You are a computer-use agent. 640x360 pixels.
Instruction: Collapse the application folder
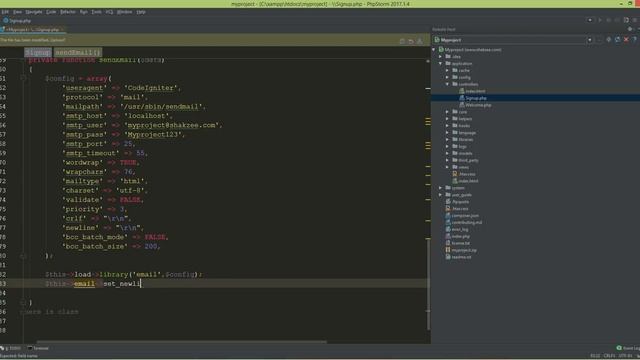(440, 64)
